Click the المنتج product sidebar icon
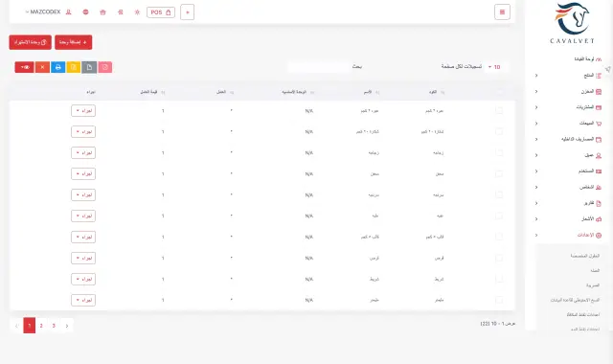This screenshot has height=364, width=613. click(x=599, y=76)
